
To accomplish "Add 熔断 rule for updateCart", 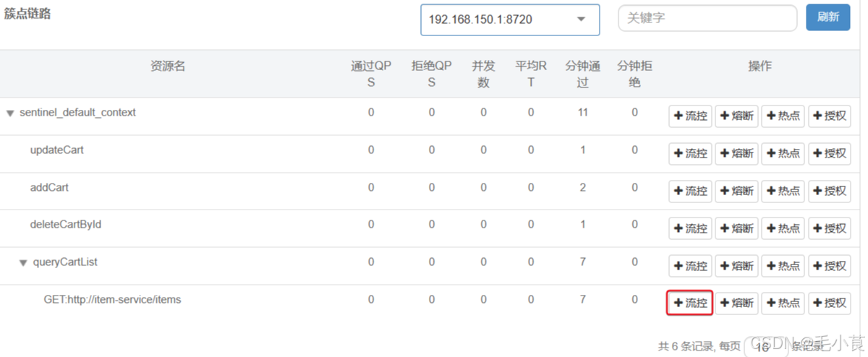I will pyautogui.click(x=736, y=153).
